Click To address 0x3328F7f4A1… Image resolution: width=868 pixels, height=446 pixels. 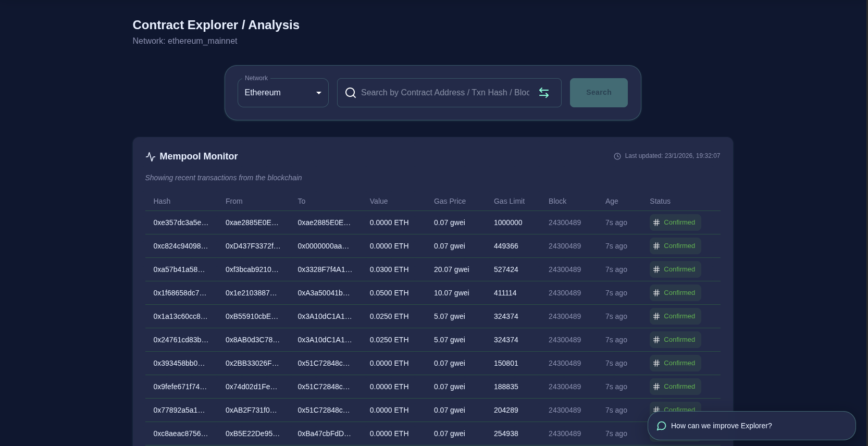point(325,269)
